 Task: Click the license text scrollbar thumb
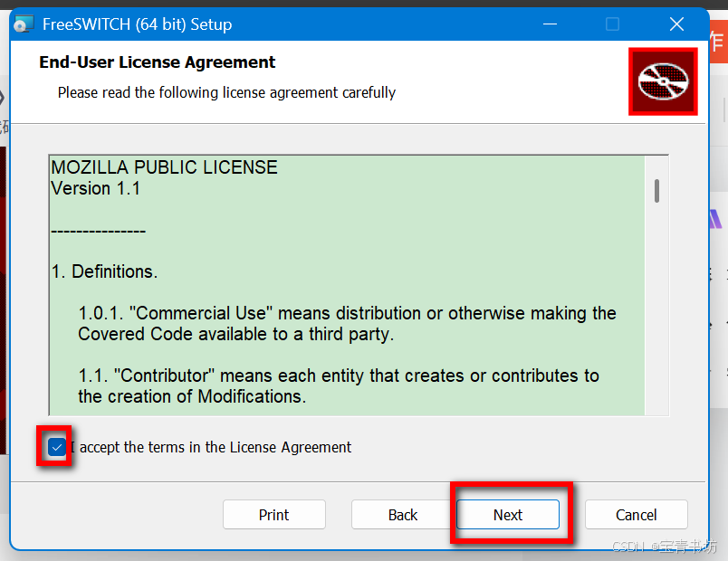[656, 191]
